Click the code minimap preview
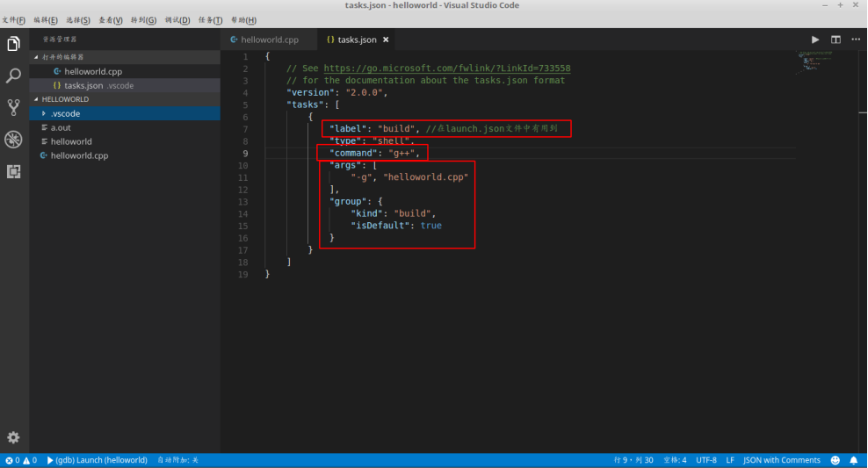The image size is (868, 468). pyautogui.click(x=815, y=62)
